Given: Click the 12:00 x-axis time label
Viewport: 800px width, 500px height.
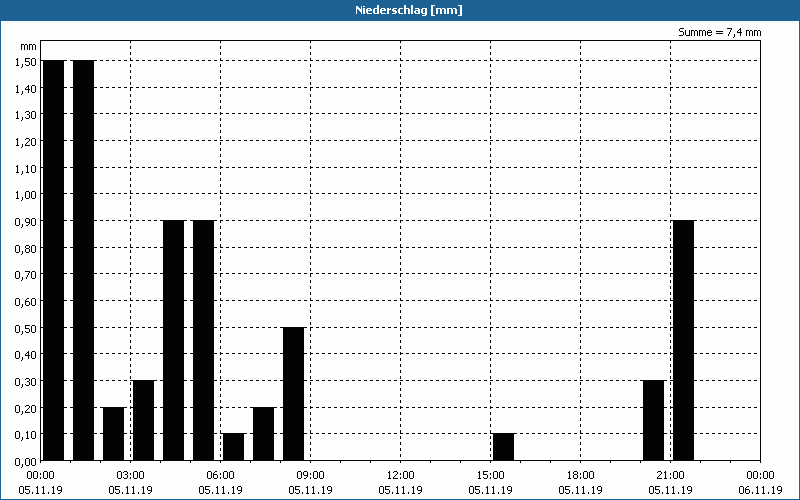Looking at the screenshot, I should pyautogui.click(x=401, y=476).
